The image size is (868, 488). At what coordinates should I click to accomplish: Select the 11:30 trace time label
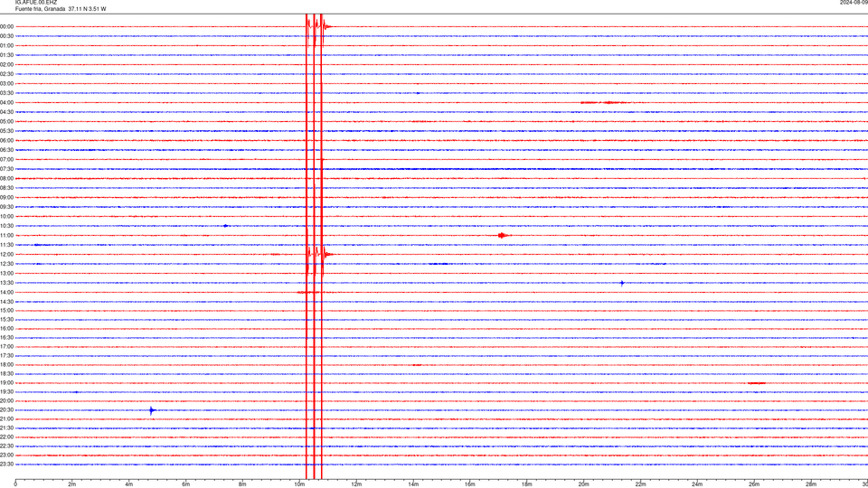click(7, 245)
